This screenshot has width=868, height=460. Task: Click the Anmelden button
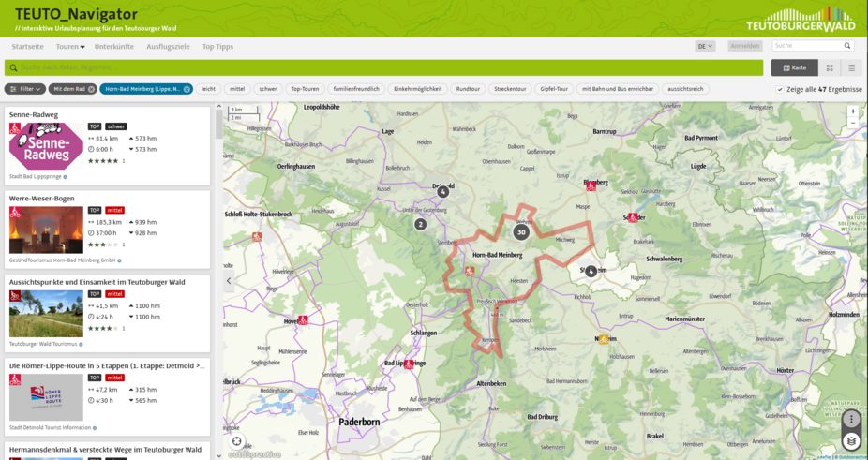point(744,46)
